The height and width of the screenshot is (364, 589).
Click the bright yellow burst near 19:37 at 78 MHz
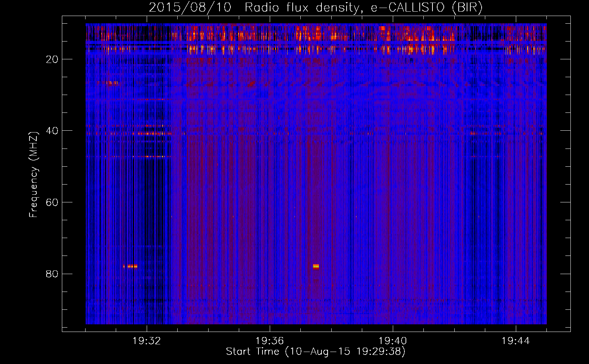[316, 266]
